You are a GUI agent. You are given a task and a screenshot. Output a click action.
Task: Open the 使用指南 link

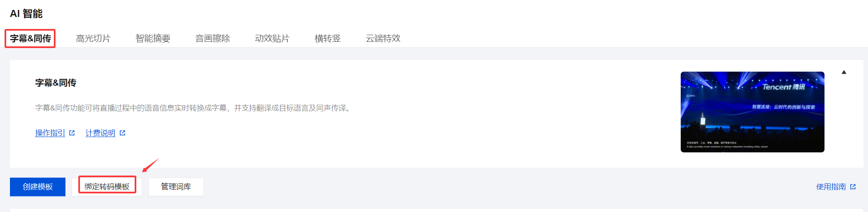(x=831, y=187)
